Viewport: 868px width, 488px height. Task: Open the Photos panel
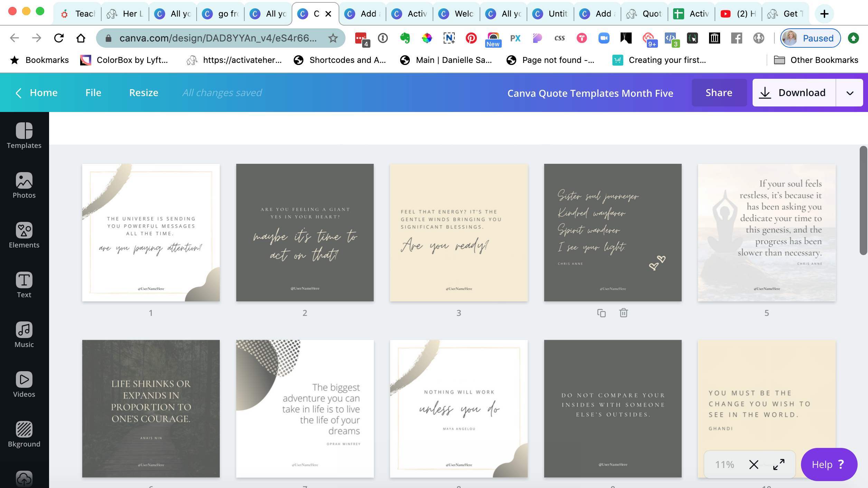coord(24,185)
